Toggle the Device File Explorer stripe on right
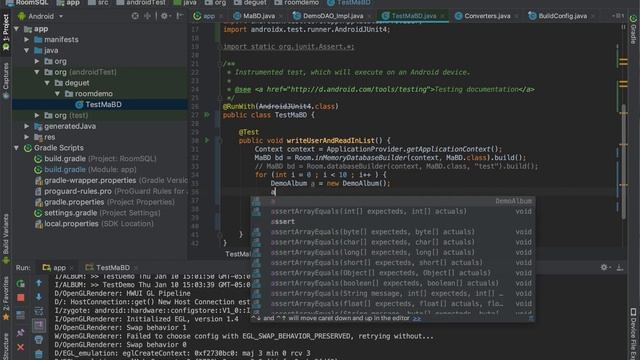Image resolution: width=640 pixels, height=360 pixels. click(x=633, y=333)
